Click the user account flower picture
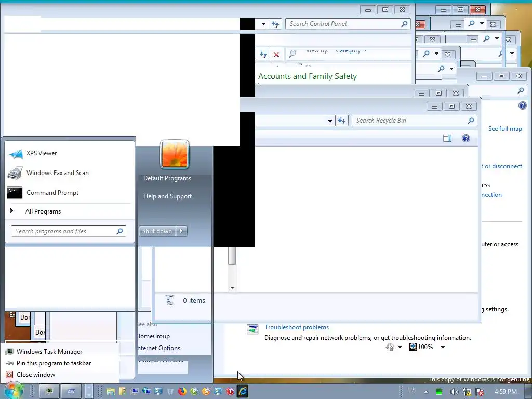This screenshot has height=399, width=532. click(175, 154)
